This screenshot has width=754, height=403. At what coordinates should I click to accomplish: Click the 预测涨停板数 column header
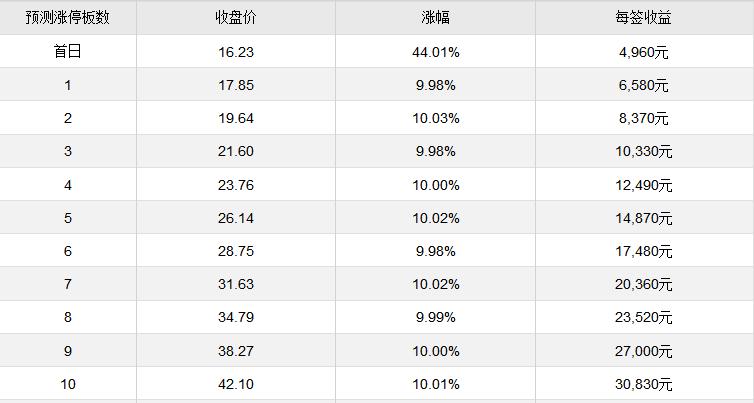[x=68, y=18]
